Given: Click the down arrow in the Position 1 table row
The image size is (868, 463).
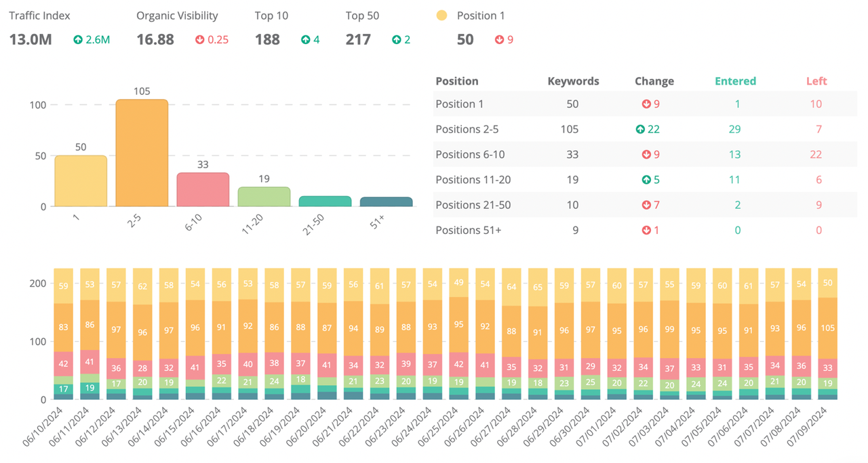Looking at the screenshot, I should coord(646,104).
